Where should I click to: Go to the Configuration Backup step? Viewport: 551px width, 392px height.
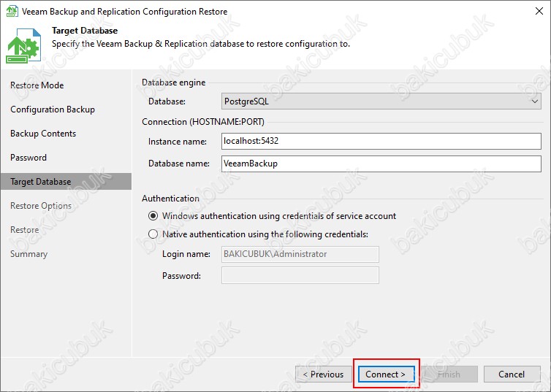(53, 109)
